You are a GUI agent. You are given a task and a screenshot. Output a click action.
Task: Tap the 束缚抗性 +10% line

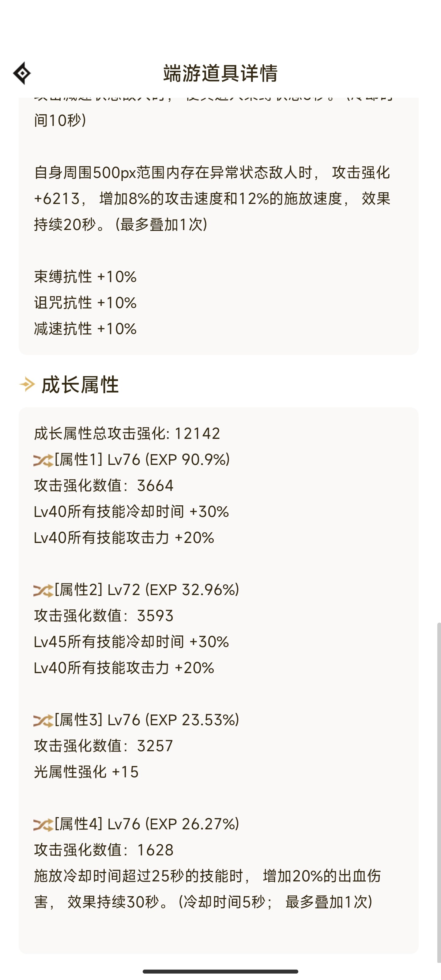[x=85, y=277]
